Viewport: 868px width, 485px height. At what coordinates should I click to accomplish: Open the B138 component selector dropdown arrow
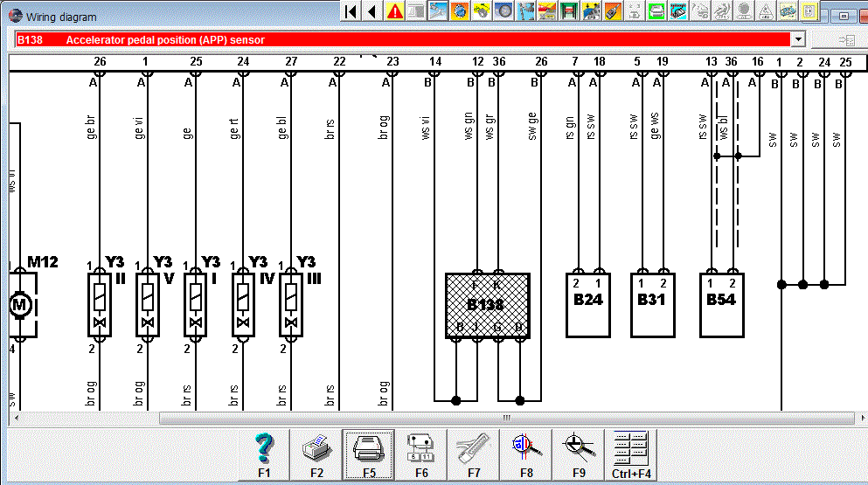click(797, 39)
